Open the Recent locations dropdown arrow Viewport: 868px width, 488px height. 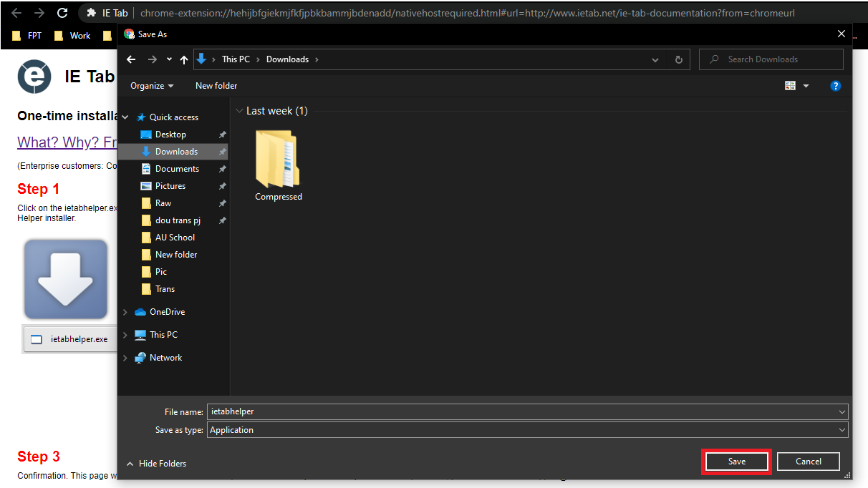(169, 59)
